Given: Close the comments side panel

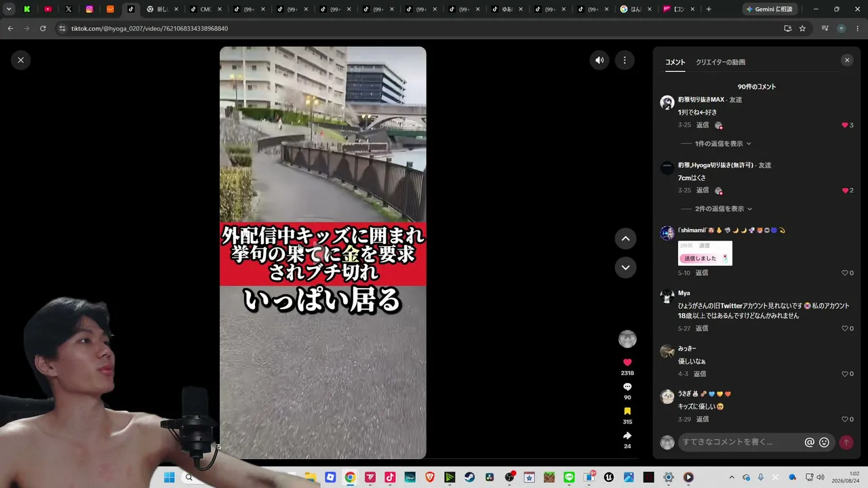Looking at the screenshot, I should point(847,60).
